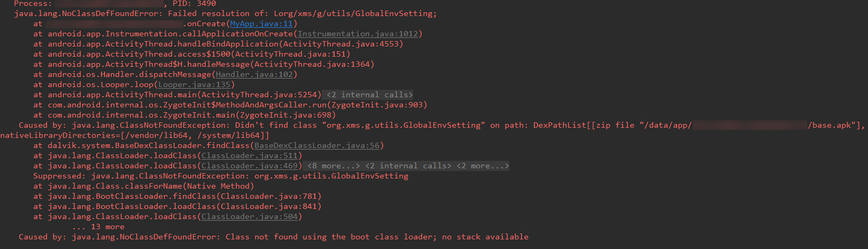The height and width of the screenshot is (249, 868).
Task: Click the NoClassDefFoundError exception line
Action: pos(225,13)
